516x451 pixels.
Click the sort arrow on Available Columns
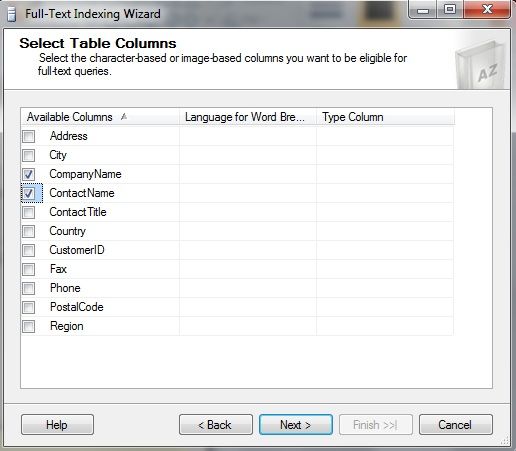coord(124,117)
